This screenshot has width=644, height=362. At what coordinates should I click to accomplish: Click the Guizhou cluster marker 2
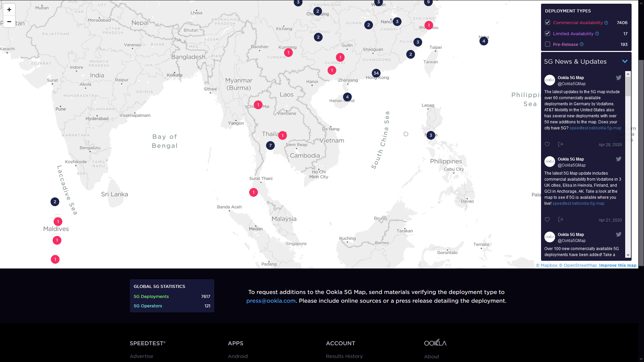[318, 37]
